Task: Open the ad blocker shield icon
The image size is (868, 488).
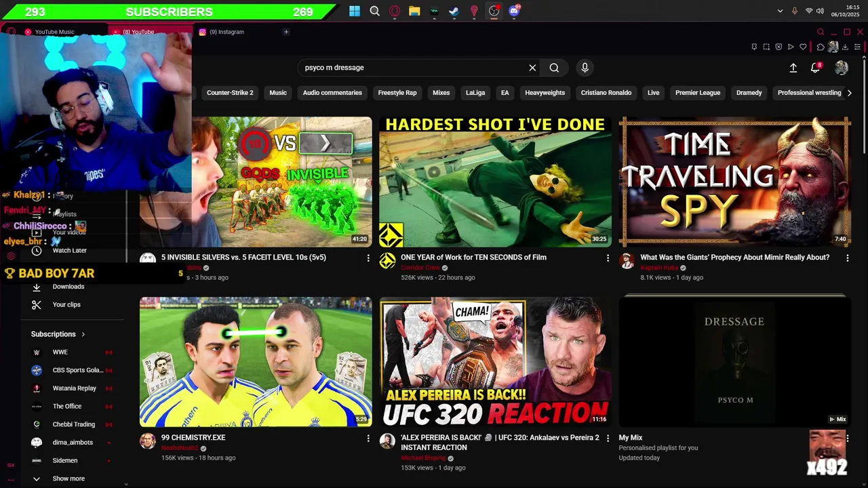Action: click(778, 47)
